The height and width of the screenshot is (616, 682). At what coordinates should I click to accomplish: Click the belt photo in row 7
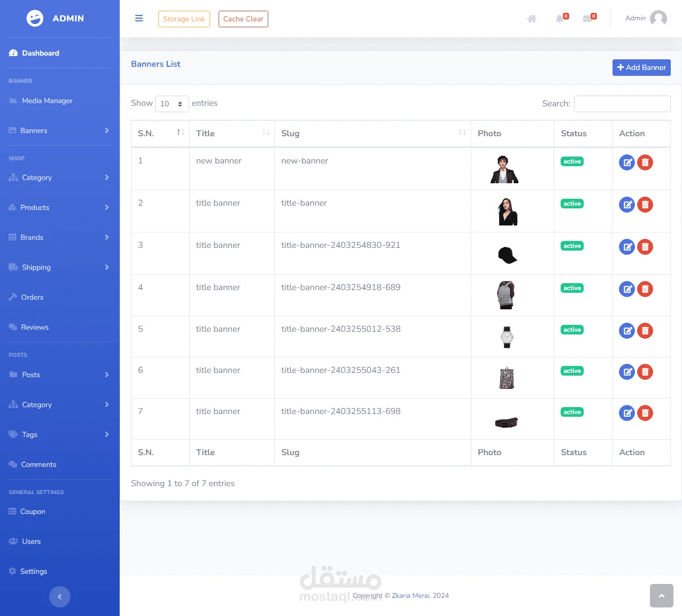506,423
